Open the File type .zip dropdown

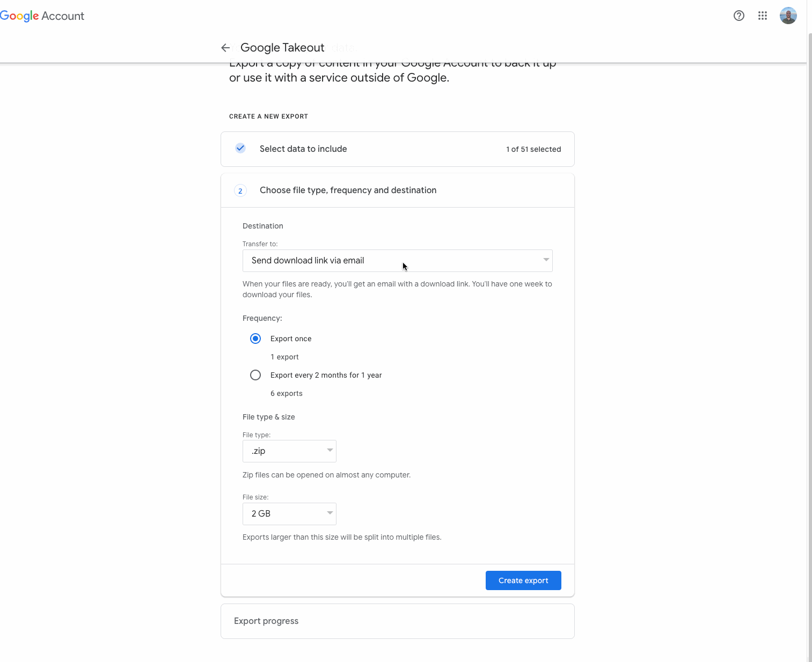(x=289, y=451)
